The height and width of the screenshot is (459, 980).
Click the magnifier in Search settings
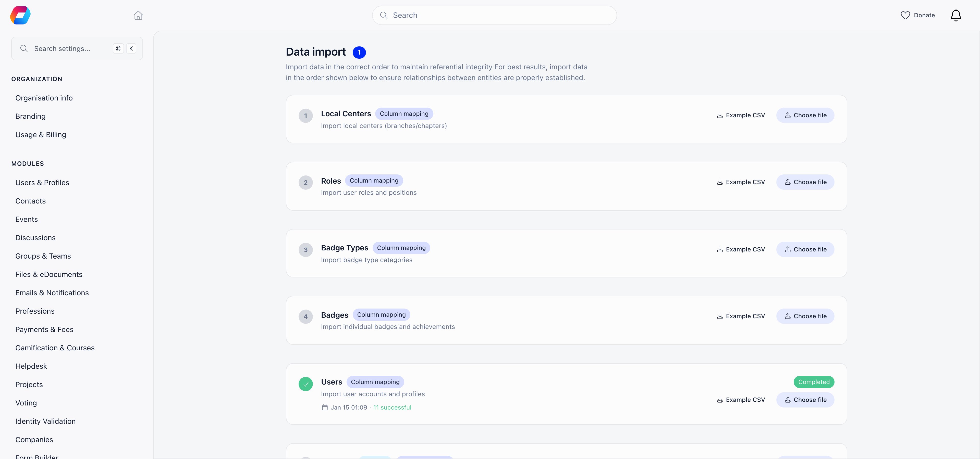(24, 48)
